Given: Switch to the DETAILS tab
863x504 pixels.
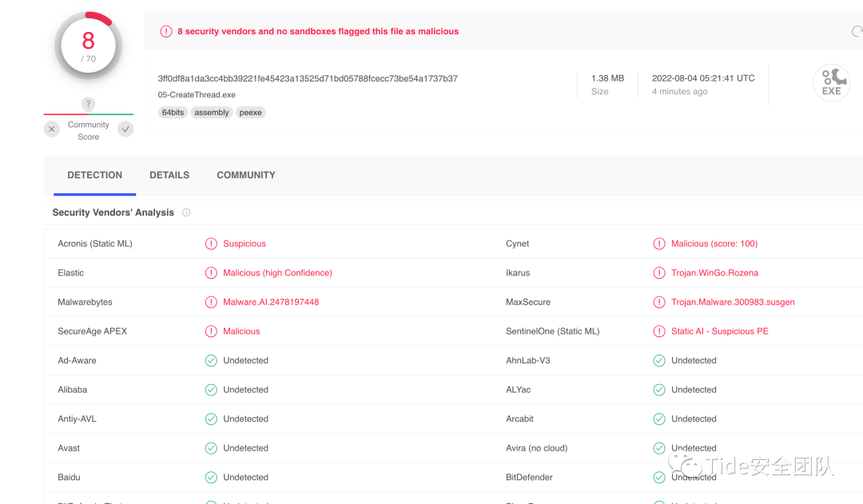Looking at the screenshot, I should pos(169,175).
